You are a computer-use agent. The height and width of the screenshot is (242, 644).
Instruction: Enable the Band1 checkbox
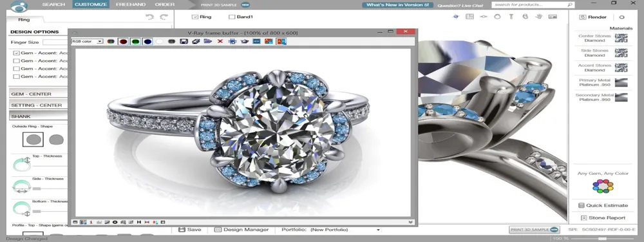click(232, 17)
